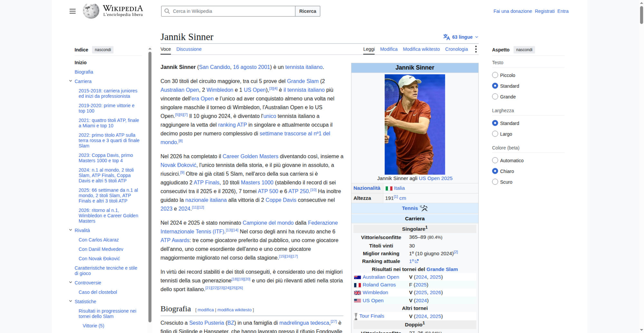This screenshot has height=333, width=644.
Task: Click the Entra login link
Action: pos(563,11)
